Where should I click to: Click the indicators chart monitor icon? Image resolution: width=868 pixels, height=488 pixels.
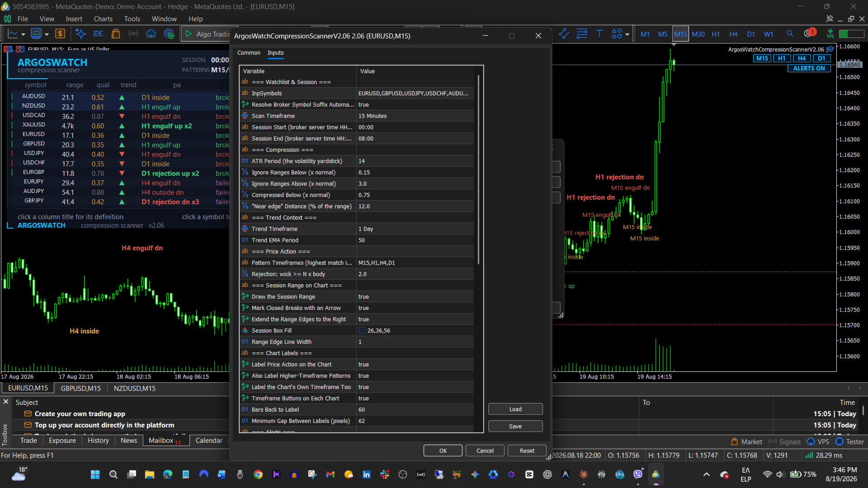coord(36,34)
